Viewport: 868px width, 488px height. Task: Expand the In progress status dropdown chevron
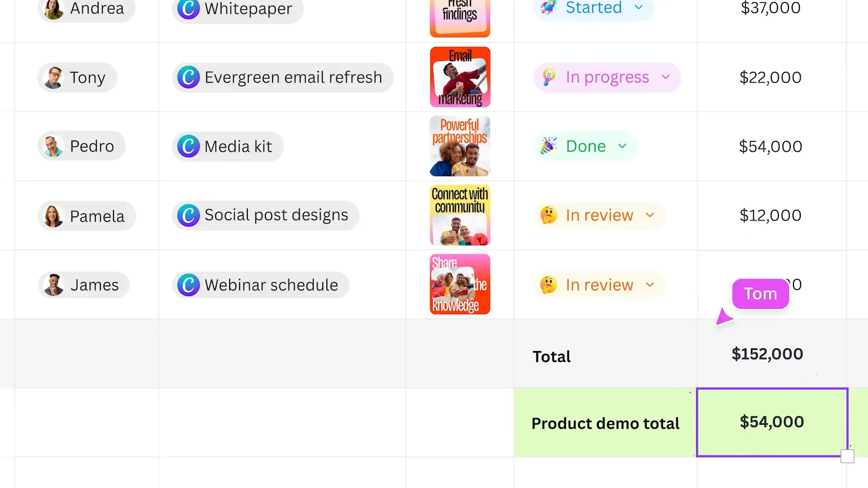[x=665, y=77]
